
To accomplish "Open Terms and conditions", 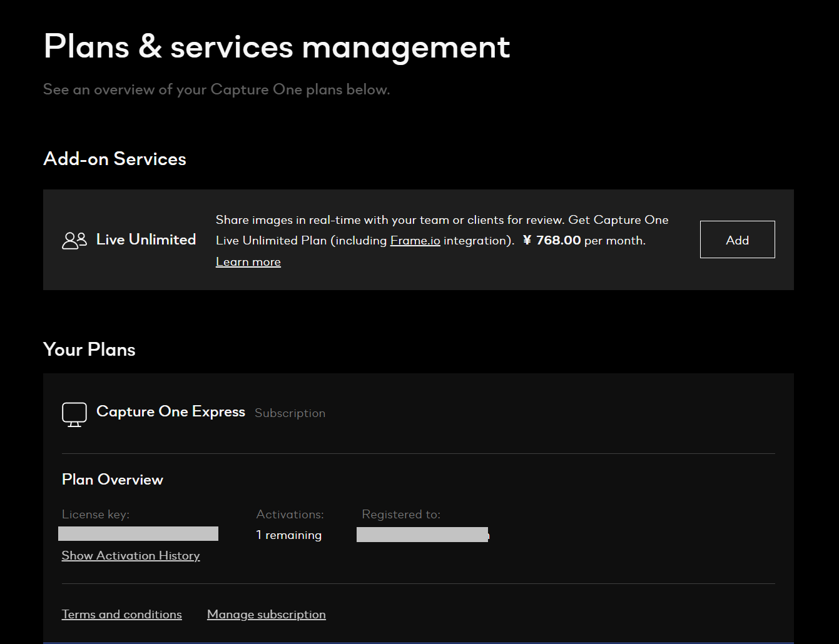I will [x=122, y=614].
